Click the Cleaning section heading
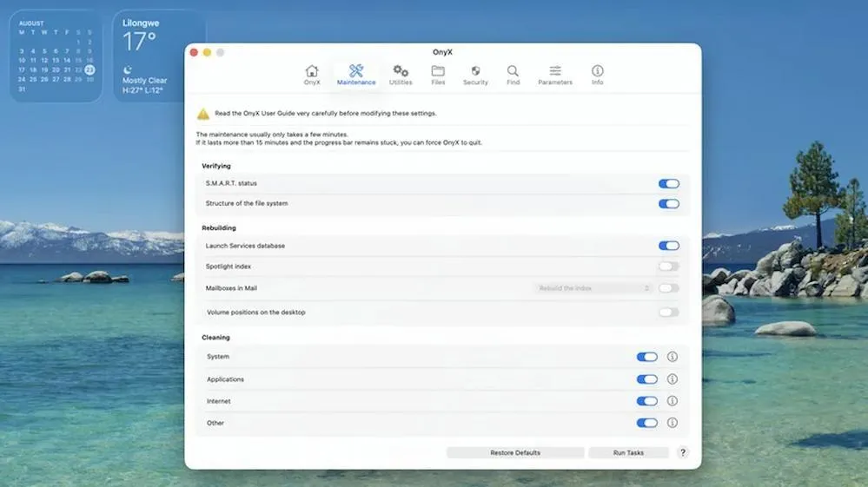This screenshot has width=868, height=487. click(215, 337)
